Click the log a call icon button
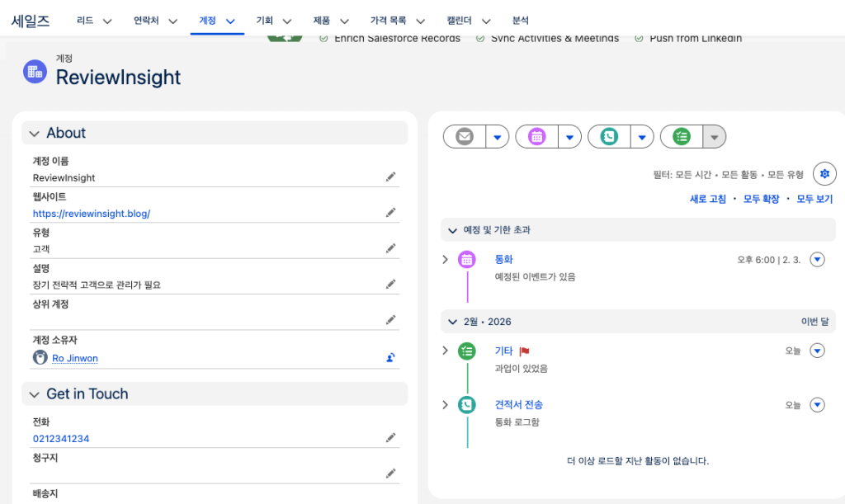The width and height of the screenshot is (845, 504). pyautogui.click(x=609, y=137)
